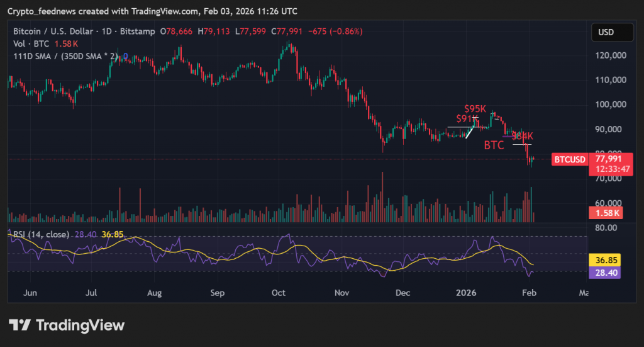Click the Oct label on time axis

click(x=279, y=293)
